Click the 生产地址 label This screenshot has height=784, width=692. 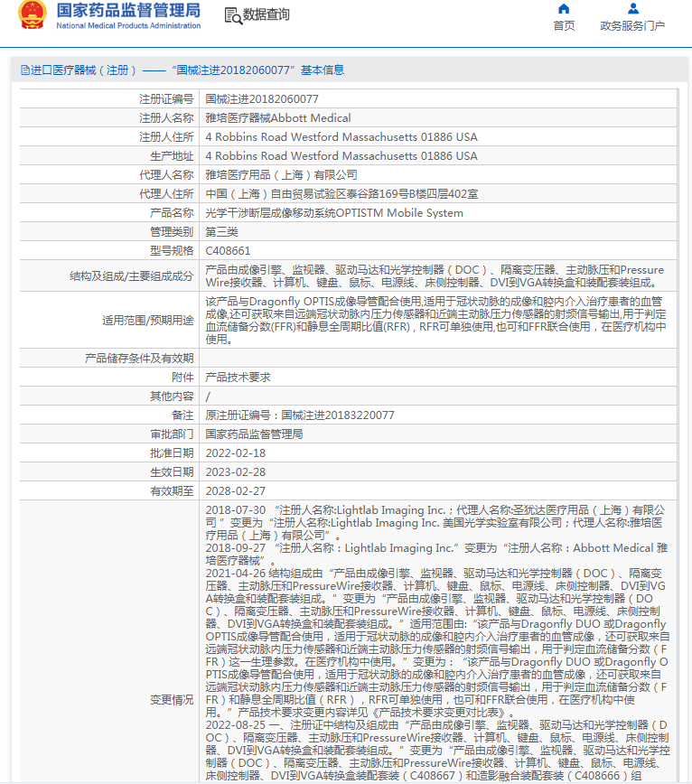tap(172, 156)
